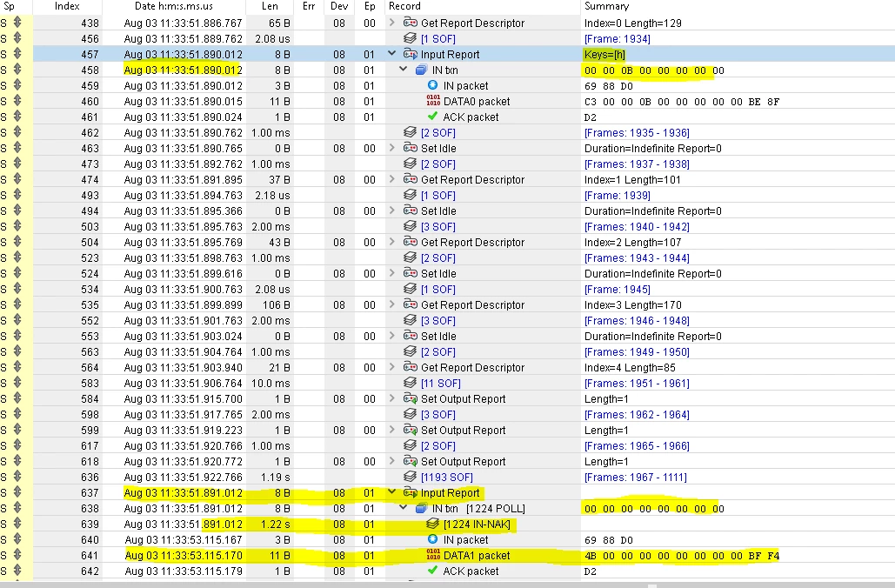Screen dimensions: 895x588
Task: Click Set Output Report icon row 584
Action: [411, 398]
